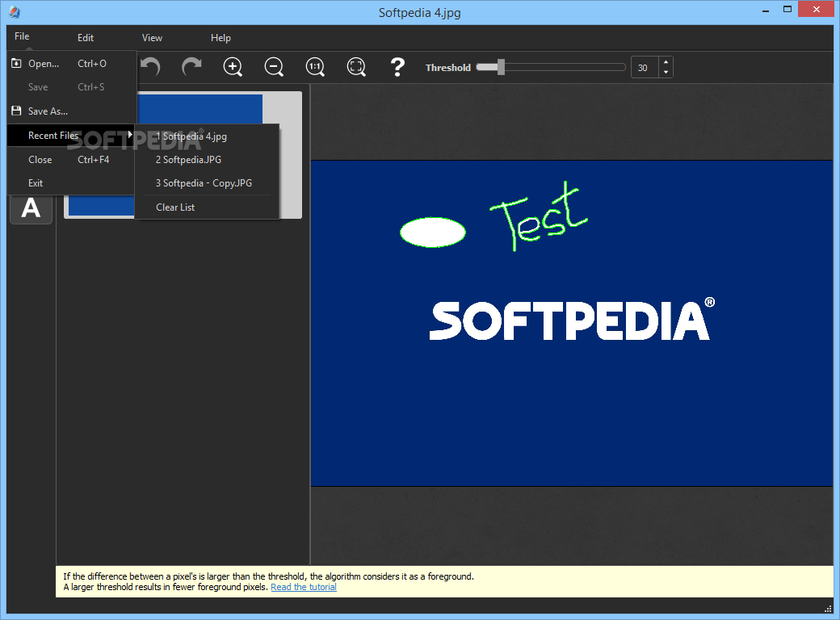Click the white ellipse on the canvas image

pyautogui.click(x=433, y=232)
